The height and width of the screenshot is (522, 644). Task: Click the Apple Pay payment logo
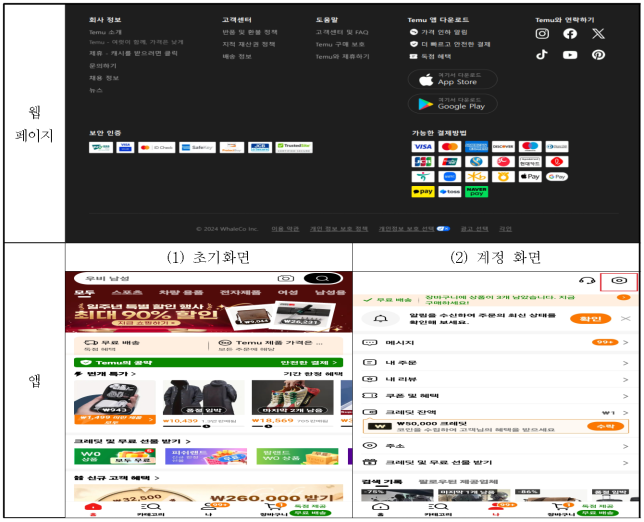530,177
